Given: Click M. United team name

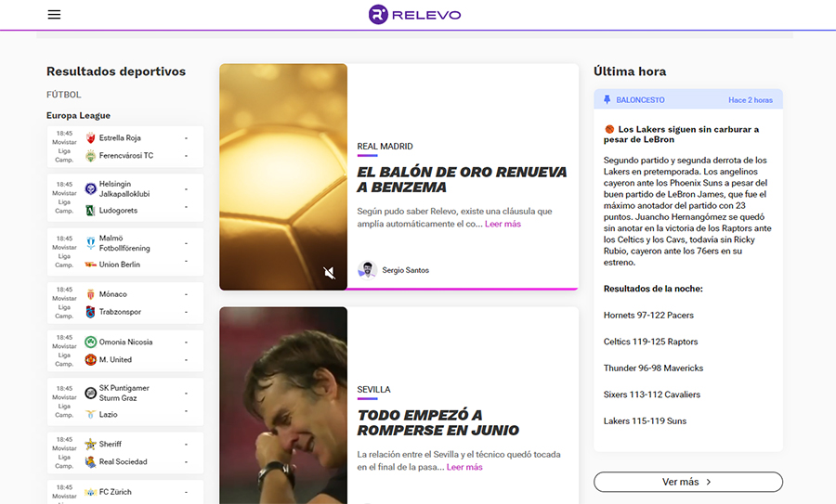Looking at the screenshot, I should (x=115, y=359).
